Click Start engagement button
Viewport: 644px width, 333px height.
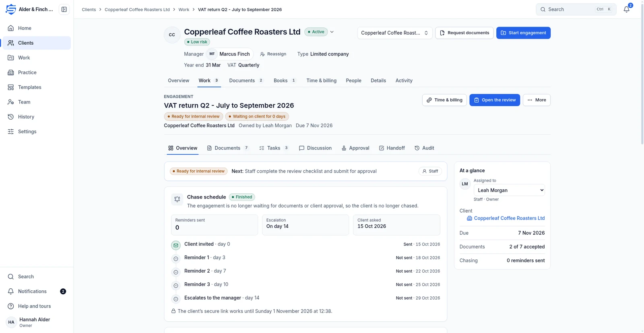click(523, 33)
